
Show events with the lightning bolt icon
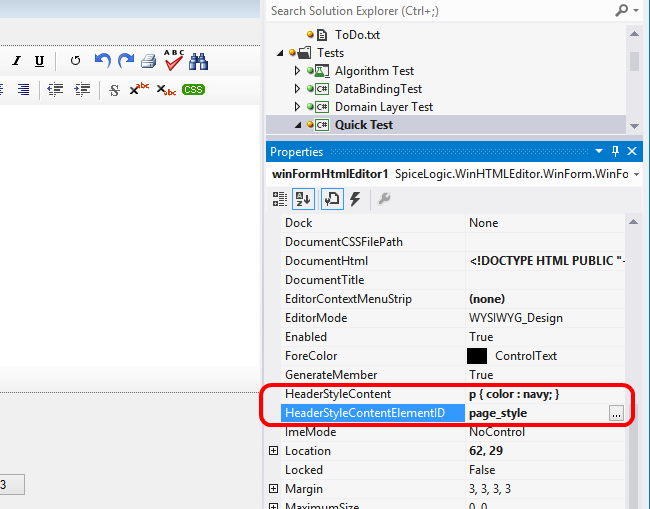354,199
